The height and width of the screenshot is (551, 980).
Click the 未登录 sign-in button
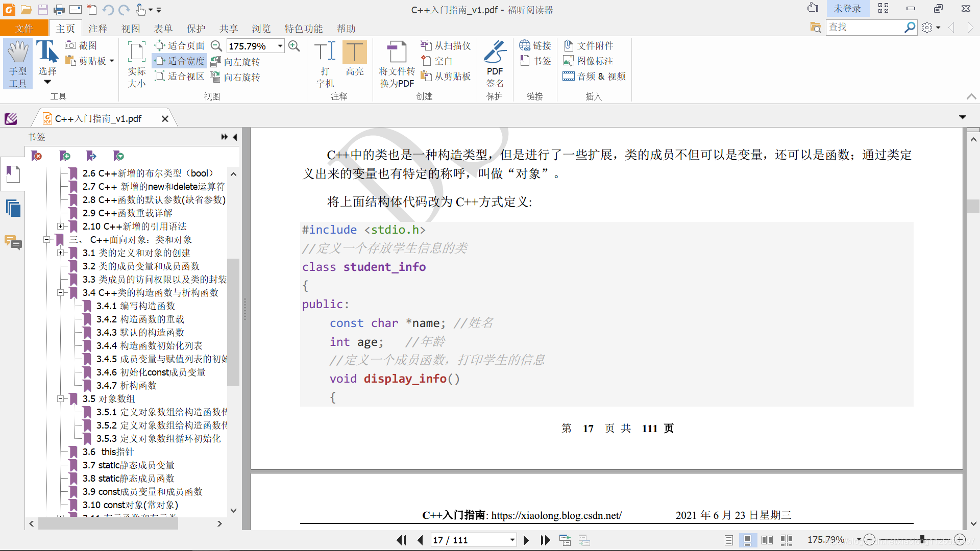[x=847, y=9]
